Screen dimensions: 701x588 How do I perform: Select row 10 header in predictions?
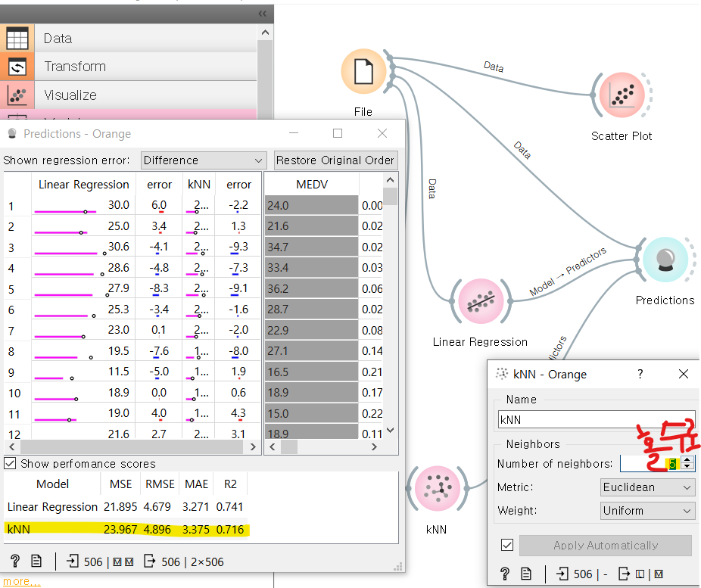point(17,393)
